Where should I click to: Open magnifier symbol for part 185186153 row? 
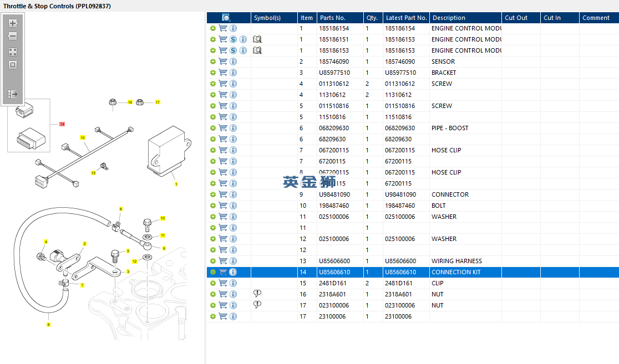257,50
